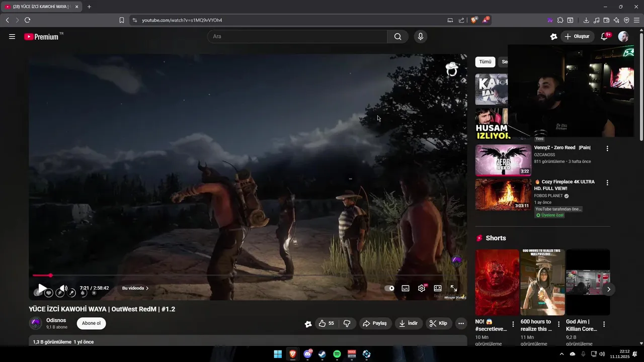The image size is (644, 362).
Task: Close the YÜCE İZCİ KAWOHİ WAYA tab
Action: coord(76,7)
